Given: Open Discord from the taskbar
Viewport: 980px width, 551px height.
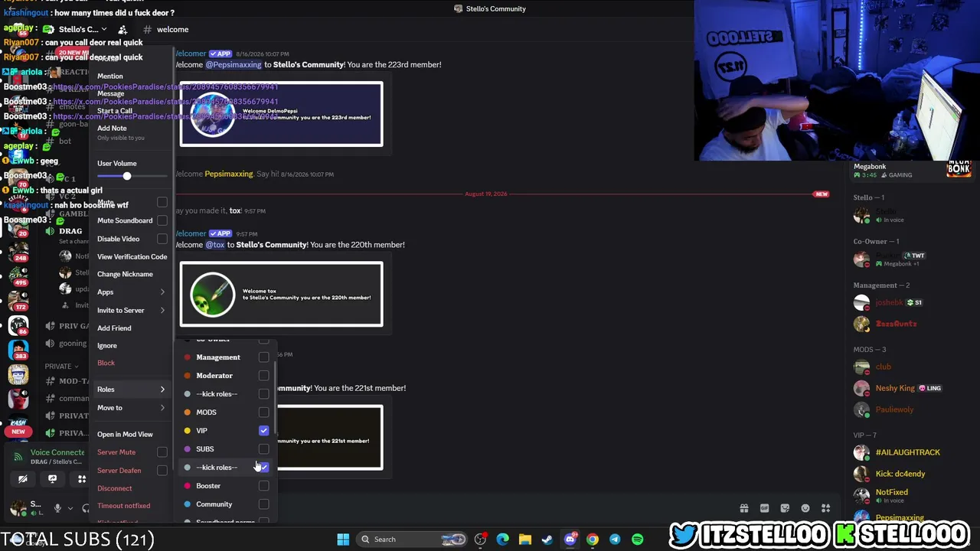Looking at the screenshot, I should (570, 540).
